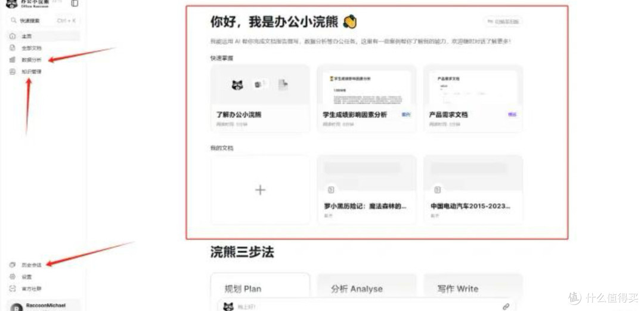
Task: Click the document icon on 中国电动汽车 card
Action: (x=438, y=190)
